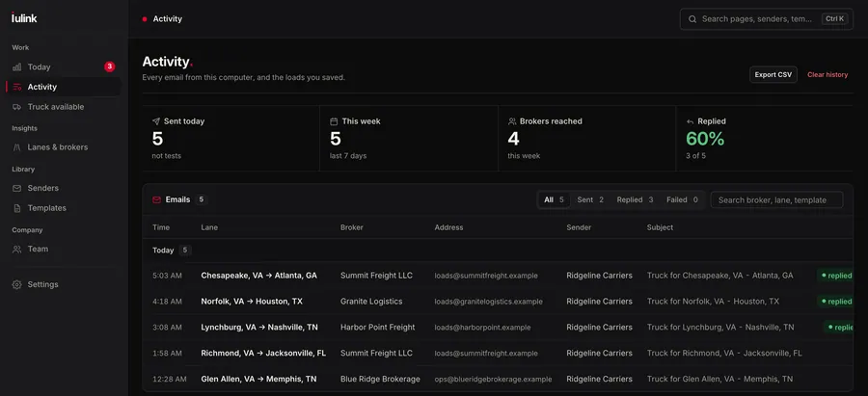Screen dimensions: 868x396
Task: Click the Templates document icon
Action: coord(17,208)
